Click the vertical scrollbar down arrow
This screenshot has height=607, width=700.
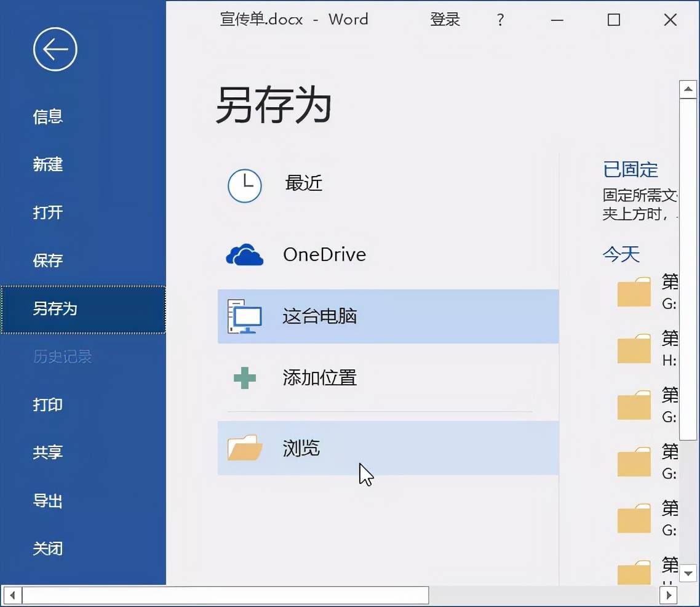688,573
